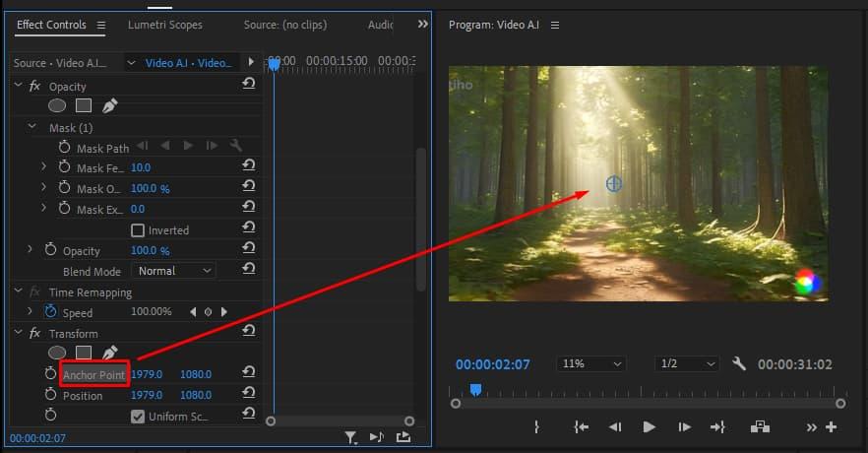
Task: Edit Position X value 1979.0
Action: [147, 396]
